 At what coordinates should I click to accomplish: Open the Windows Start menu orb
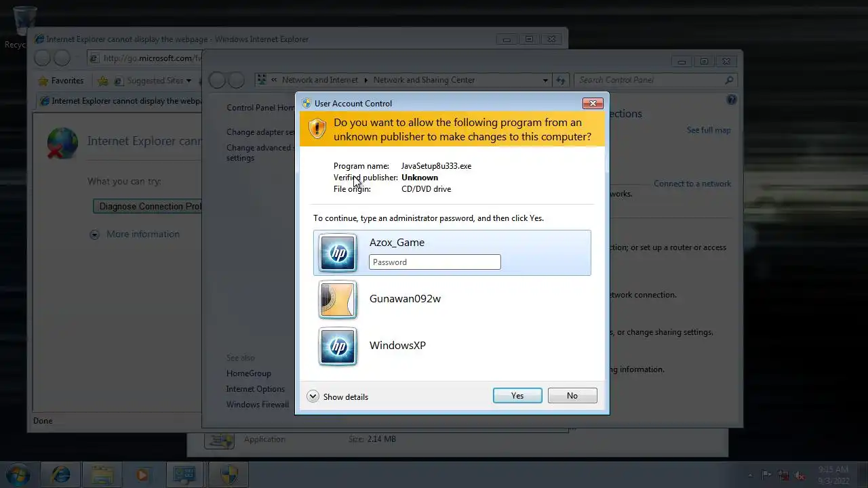click(x=18, y=474)
